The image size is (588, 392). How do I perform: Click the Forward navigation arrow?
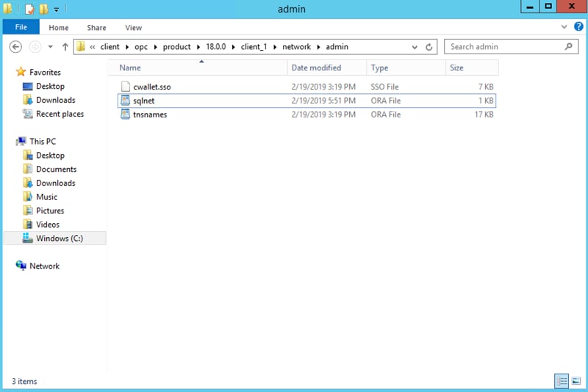click(35, 47)
